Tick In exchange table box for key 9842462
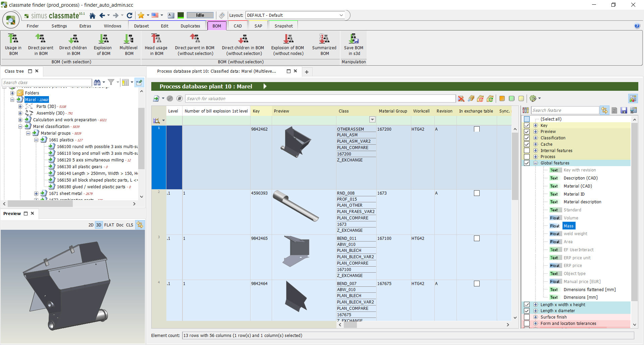The width and height of the screenshot is (644, 345). point(477,129)
